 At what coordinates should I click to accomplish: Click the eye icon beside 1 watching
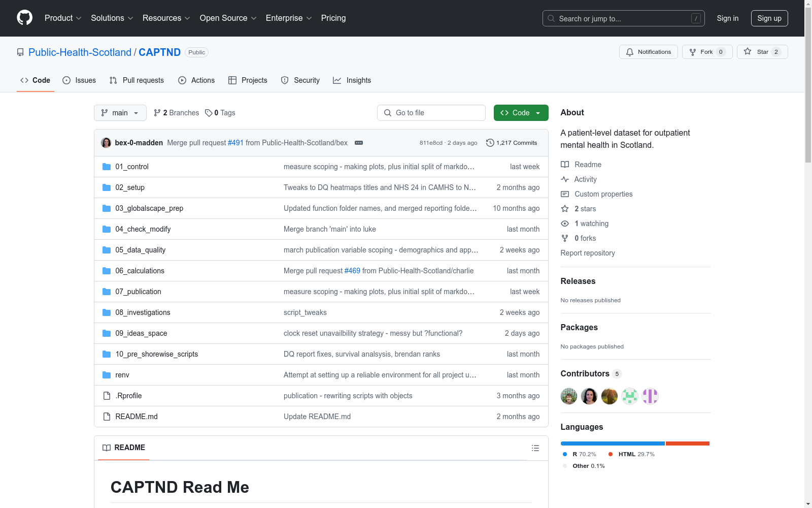tap(565, 224)
